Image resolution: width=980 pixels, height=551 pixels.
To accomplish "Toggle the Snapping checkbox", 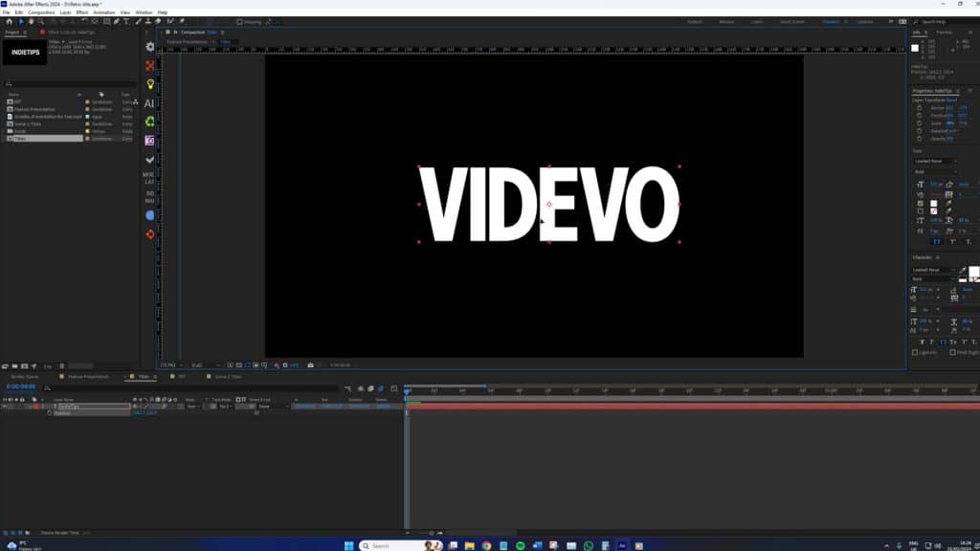I will [239, 22].
